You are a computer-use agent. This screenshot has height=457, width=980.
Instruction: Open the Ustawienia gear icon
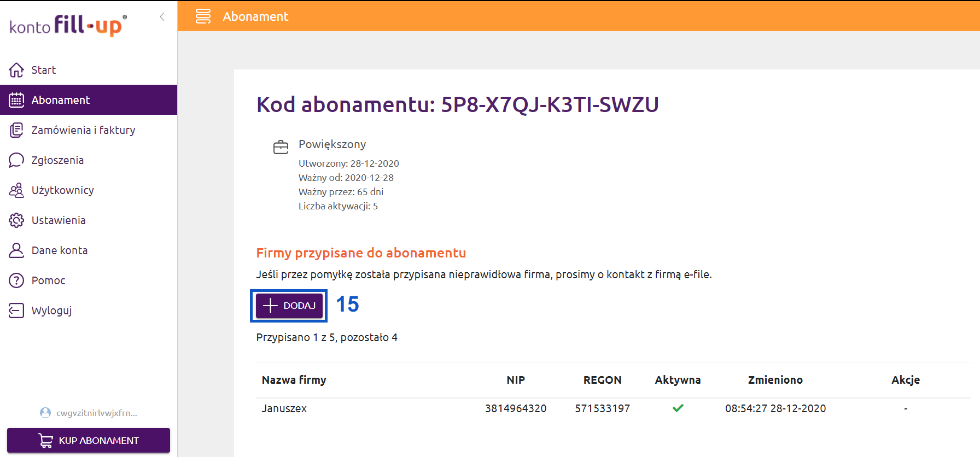pyautogui.click(x=16, y=220)
